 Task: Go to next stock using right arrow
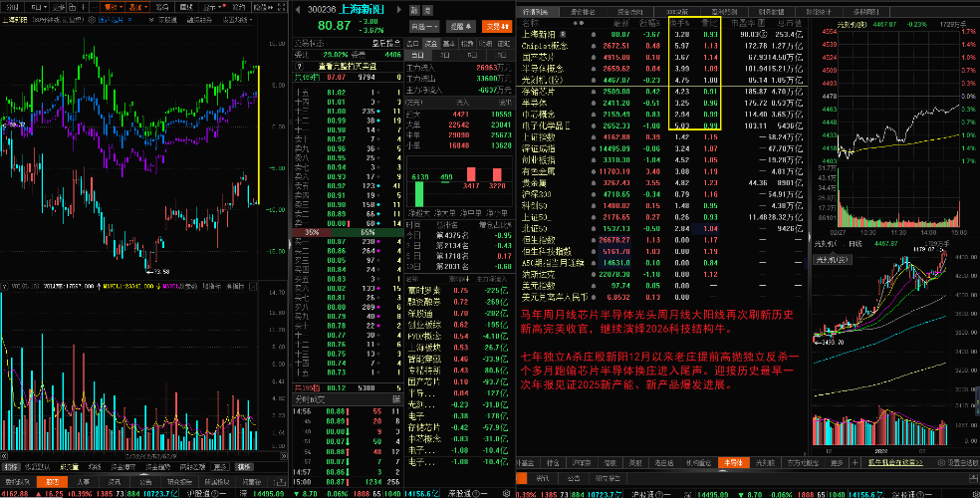[x=398, y=10]
